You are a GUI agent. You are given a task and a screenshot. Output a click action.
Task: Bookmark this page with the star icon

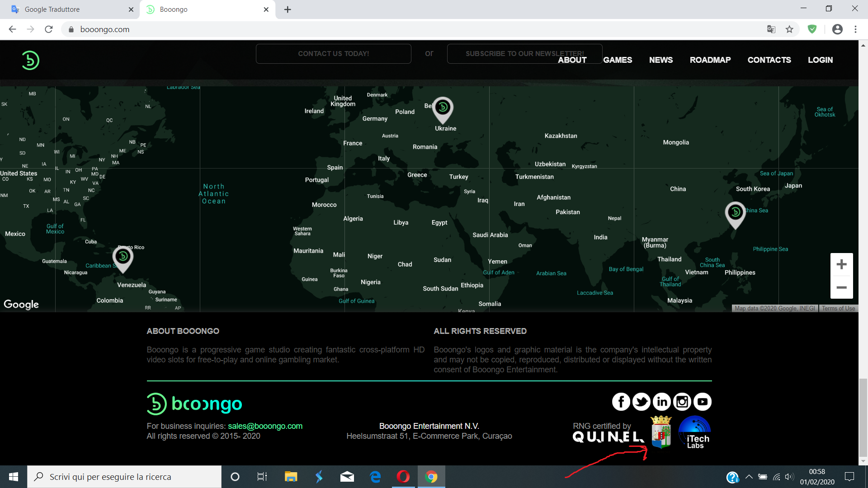click(x=789, y=29)
